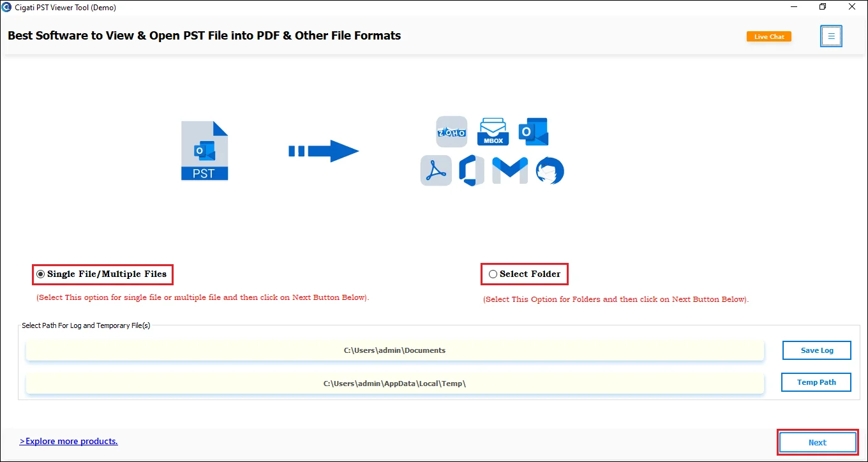Click the Outlook icon in formats
This screenshot has height=462, width=868.
click(x=533, y=131)
